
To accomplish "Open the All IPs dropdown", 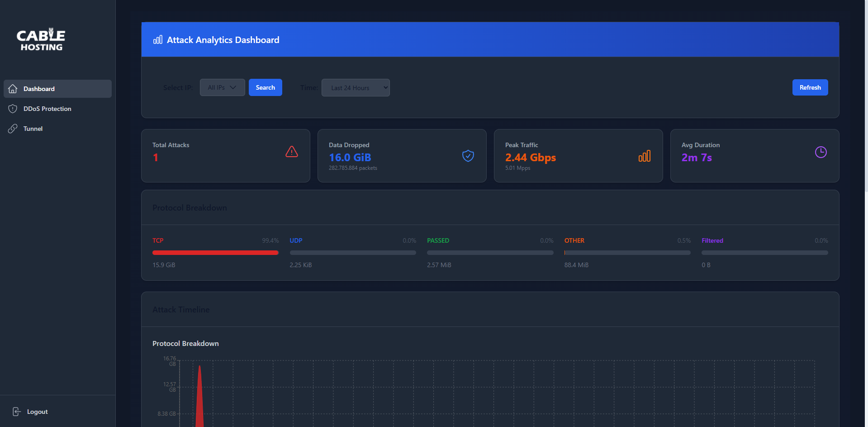I will tap(223, 87).
